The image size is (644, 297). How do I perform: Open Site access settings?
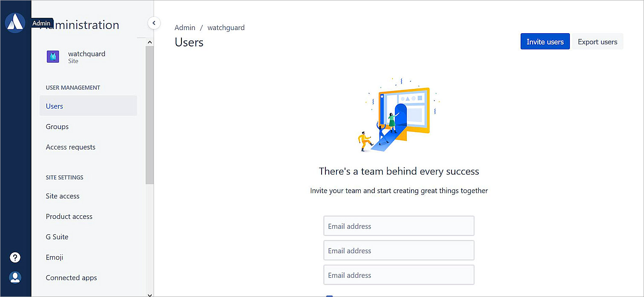63,196
